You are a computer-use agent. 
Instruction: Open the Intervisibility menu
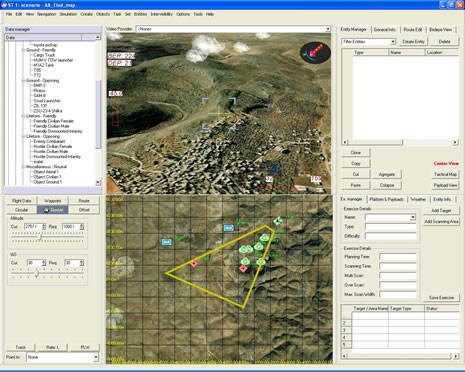[x=162, y=14]
